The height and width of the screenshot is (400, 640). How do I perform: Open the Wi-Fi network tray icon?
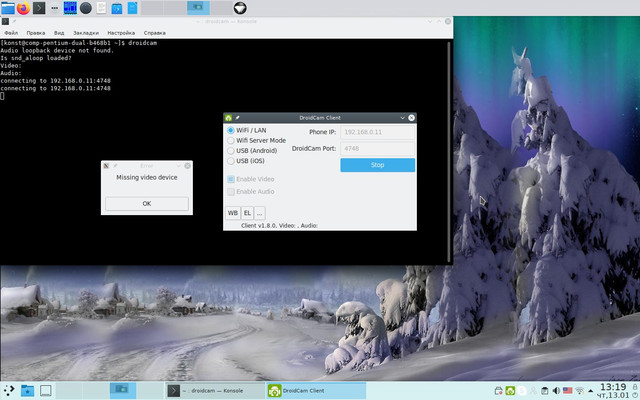pos(579,391)
